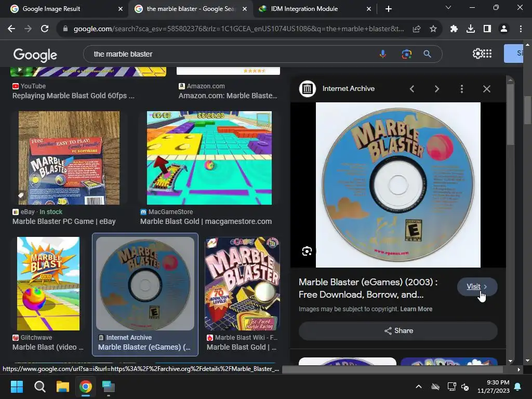Click the search box text field

tap(231, 54)
